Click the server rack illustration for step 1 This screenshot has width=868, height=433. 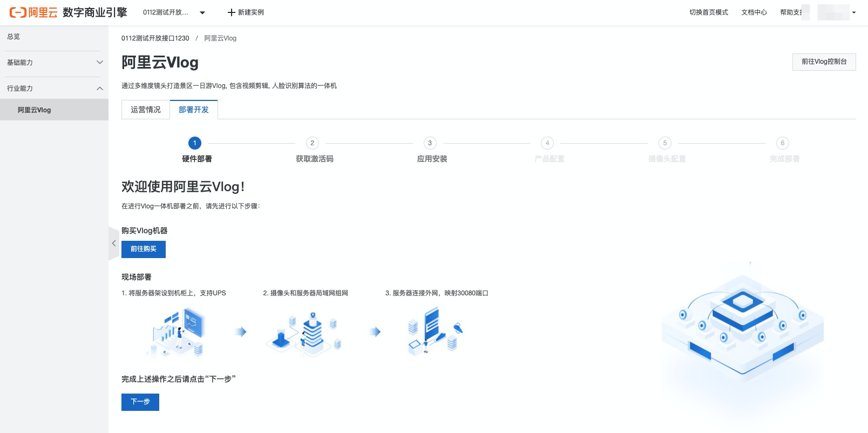pos(175,331)
